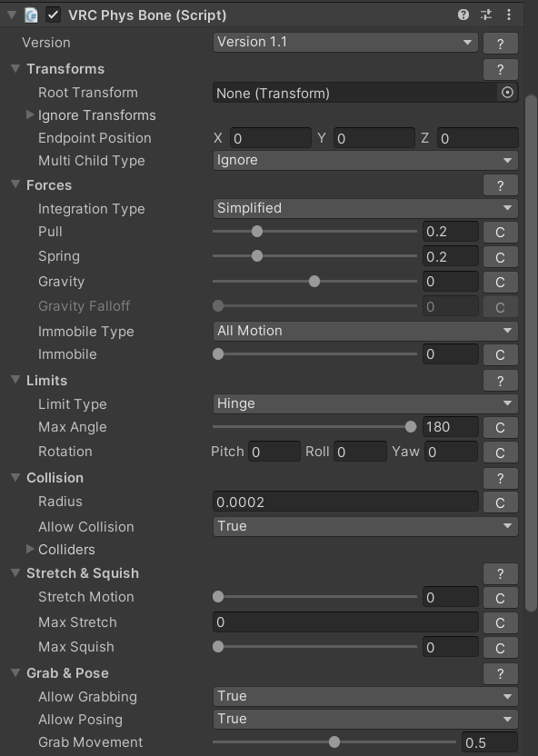Viewport: 538px width, 756px height.
Task: Click the Spring curve C button
Action: 501,257
